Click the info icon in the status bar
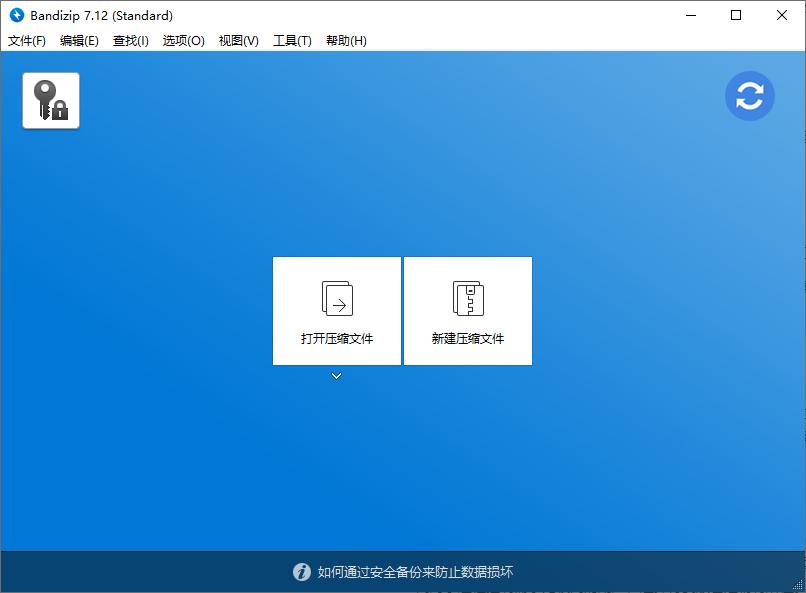Viewport: 806px width, 593px height. (x=302, y=572)
